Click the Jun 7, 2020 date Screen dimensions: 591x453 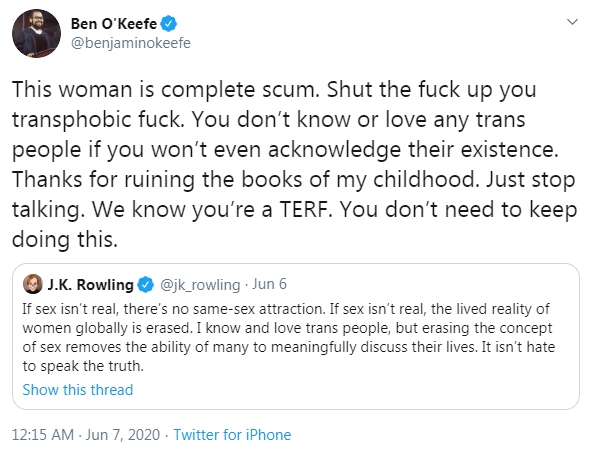[x=123, y=435]
